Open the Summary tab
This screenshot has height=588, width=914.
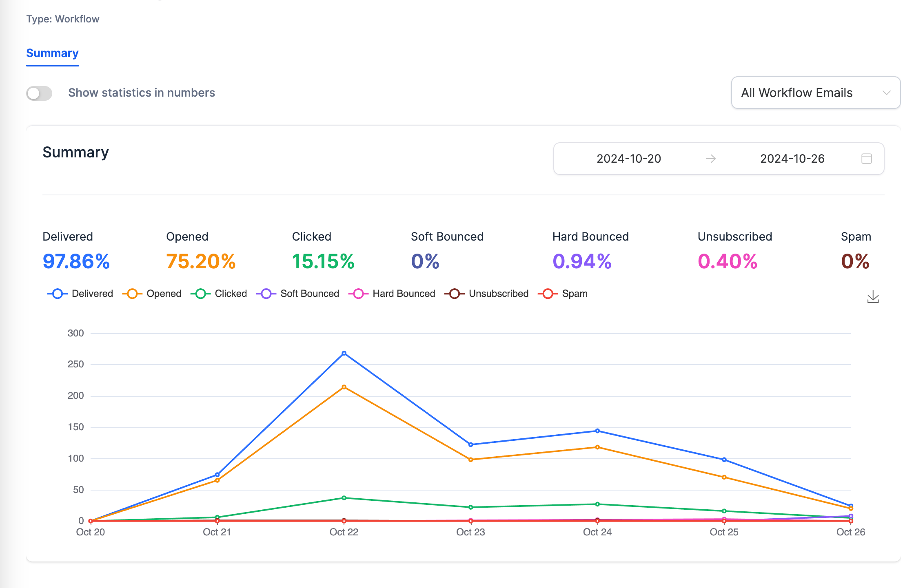coord(52,53)
